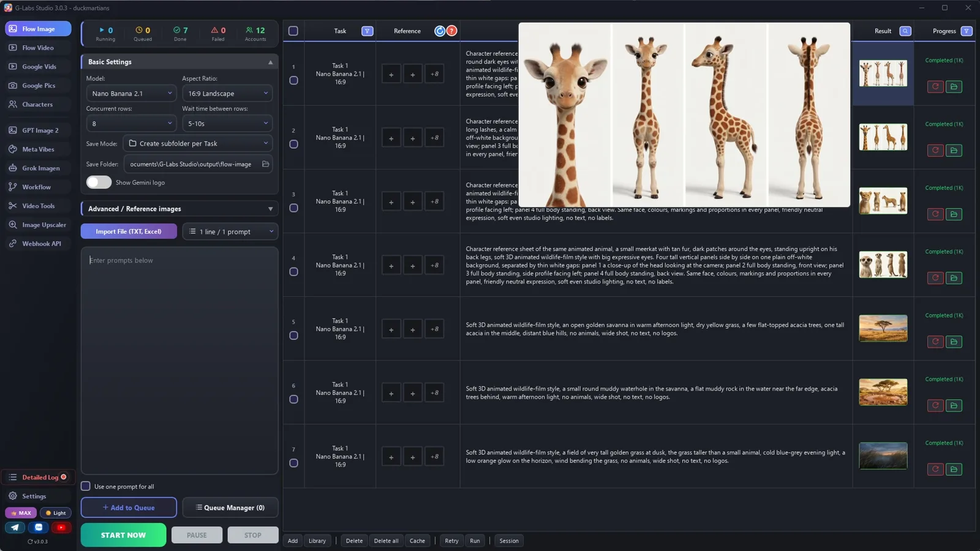Tick checkbox for task row 4
Image resolution: width=980 pixels, height=551 pixels.
point(293,272)
